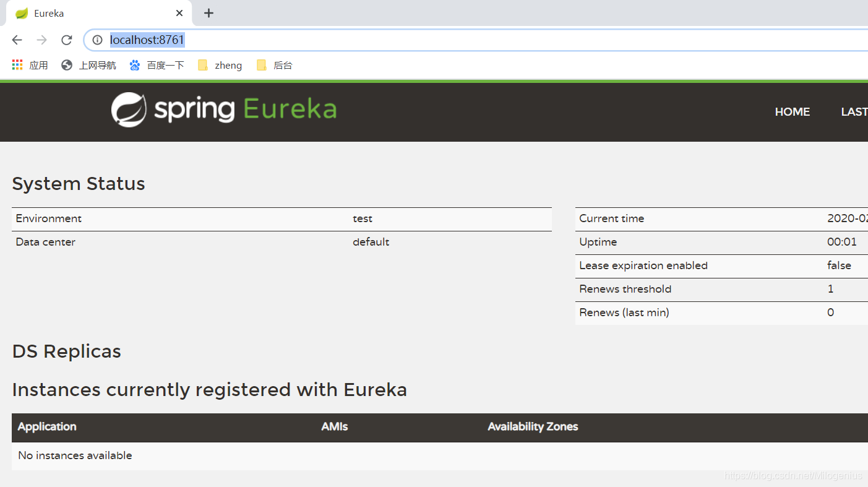Open the 上网导航 bookmark
868x487 pixels.
point(88,65)
